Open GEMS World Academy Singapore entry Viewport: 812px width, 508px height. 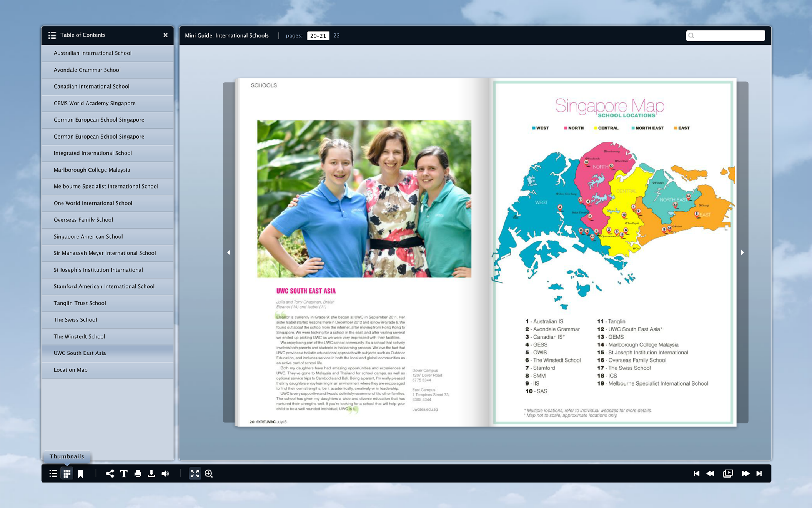pos(108,103)
